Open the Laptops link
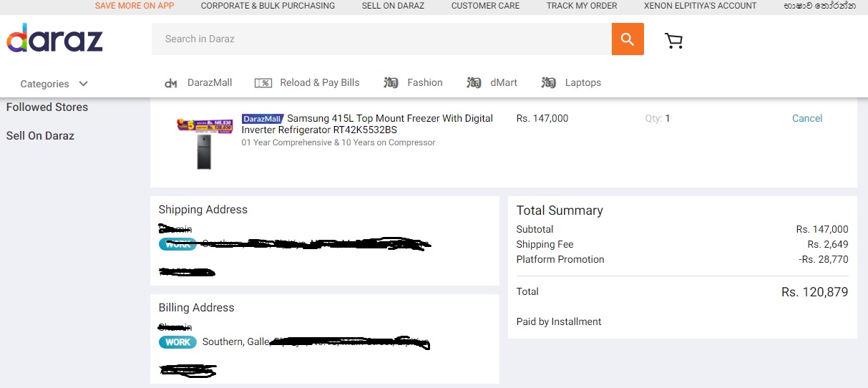The image size is (868, 388). [583, 83]
